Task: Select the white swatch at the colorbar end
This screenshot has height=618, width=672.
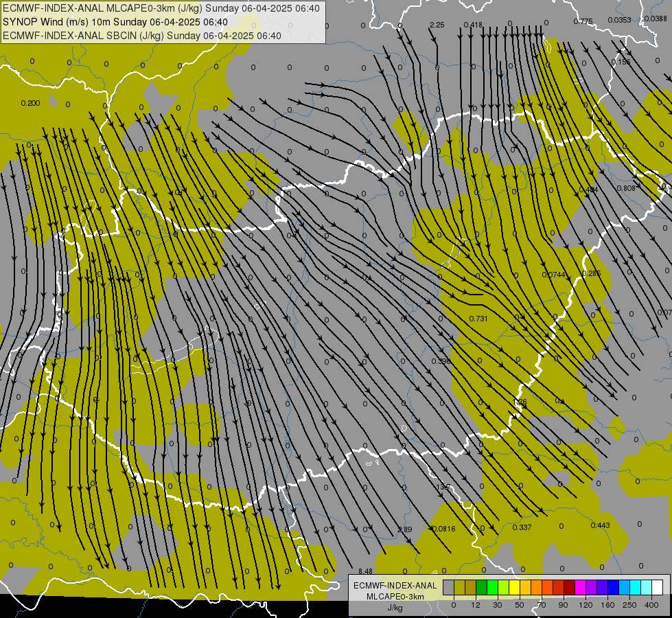Action: [x=658, y=587]
